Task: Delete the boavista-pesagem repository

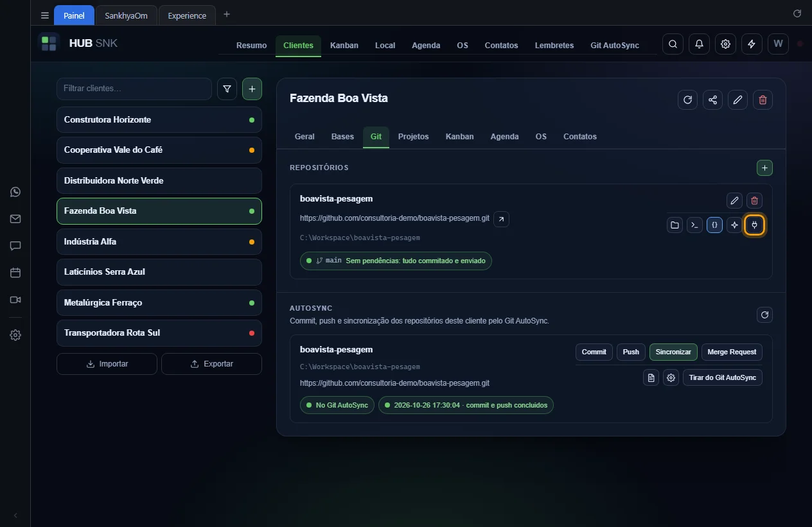Action: click(755, 200)
